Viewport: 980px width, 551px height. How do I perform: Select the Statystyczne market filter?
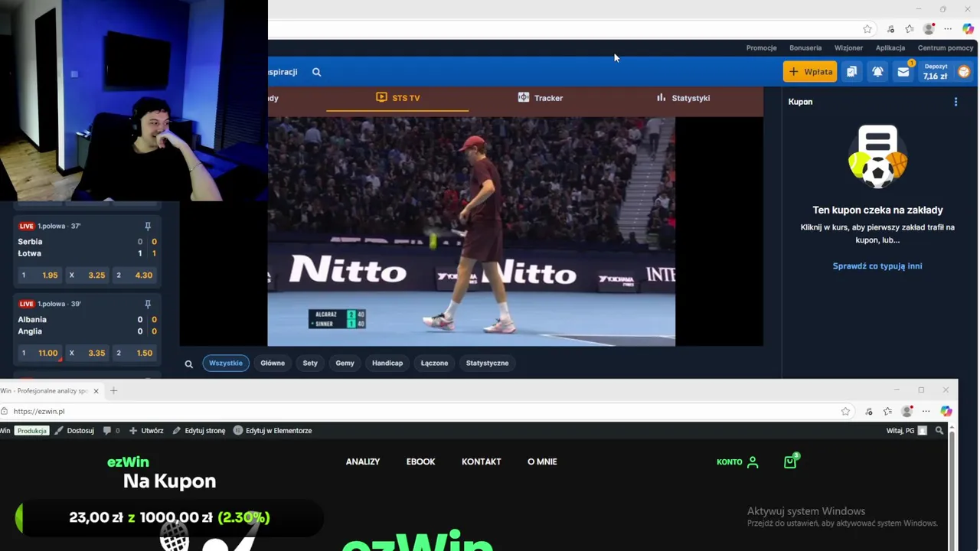487,364
